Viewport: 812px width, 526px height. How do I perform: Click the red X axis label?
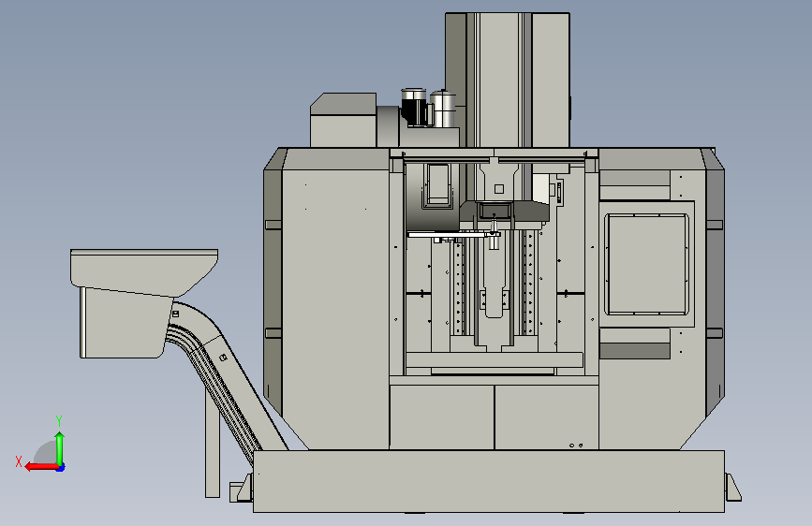coord(19,461)
